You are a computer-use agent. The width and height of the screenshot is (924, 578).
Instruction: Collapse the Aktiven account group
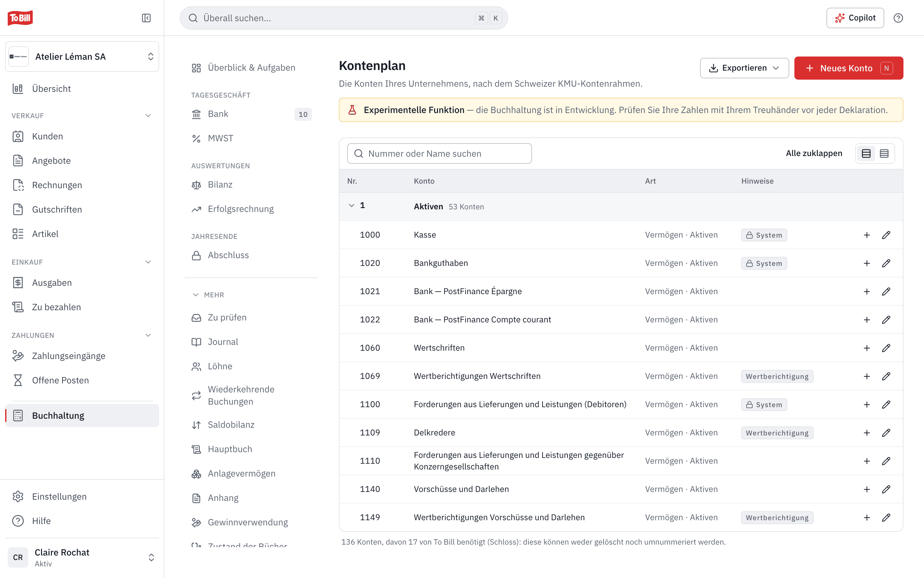tap(351, 206)
